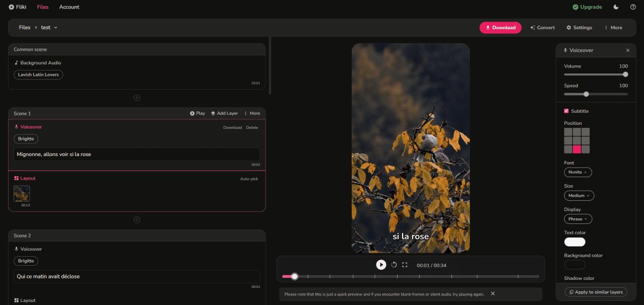Click the Fliki logo icon
Viewport: 644px width, 305px height.
[11, 7]
